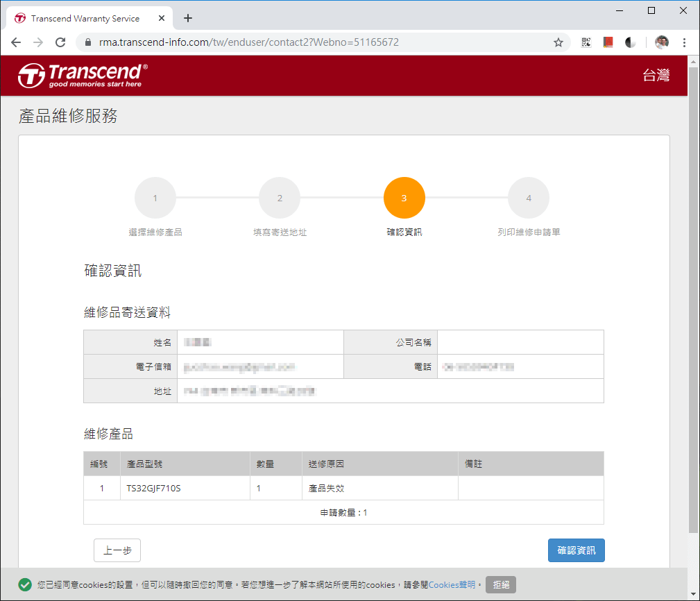
Task: Reload the page with the refresh icon
Action: click(x=60, y=42)
